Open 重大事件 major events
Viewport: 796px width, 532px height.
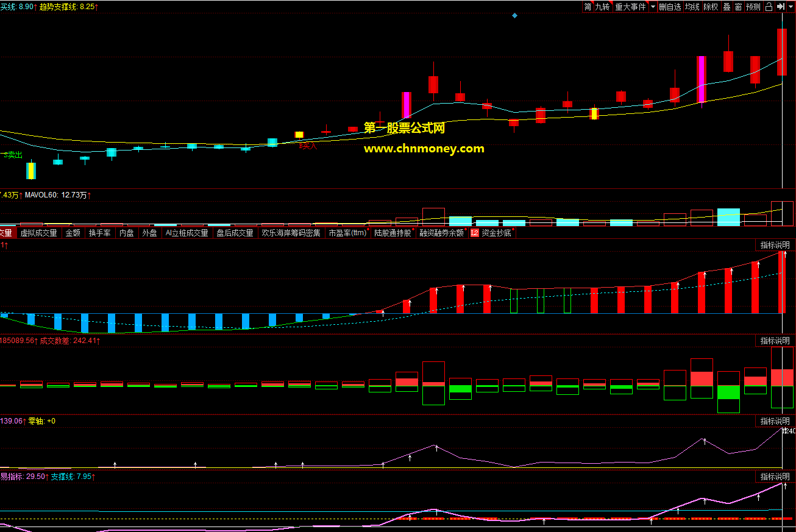click(x=630, y=7)
